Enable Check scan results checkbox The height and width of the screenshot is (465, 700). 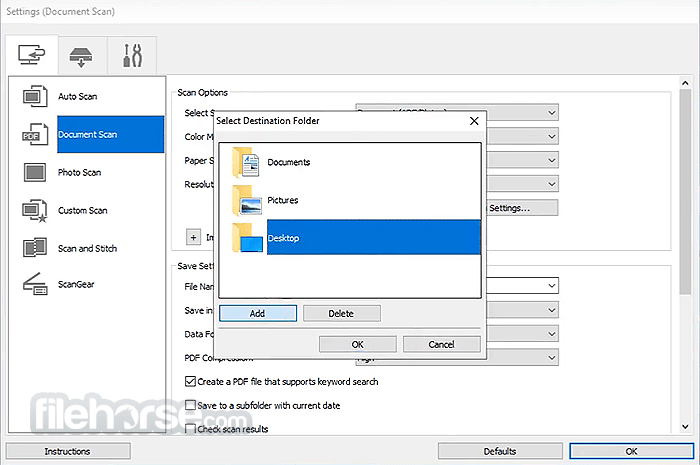pyautogui.click(x=191, y=429)
